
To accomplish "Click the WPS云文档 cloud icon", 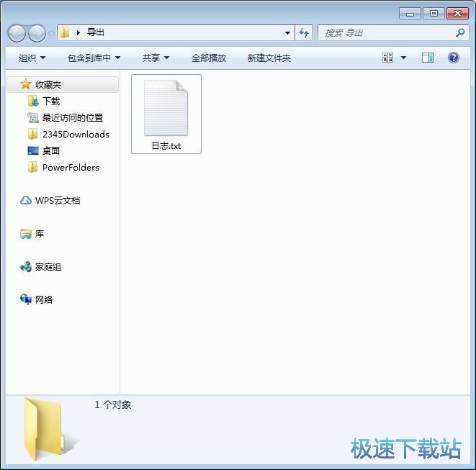I will point(26,200).
